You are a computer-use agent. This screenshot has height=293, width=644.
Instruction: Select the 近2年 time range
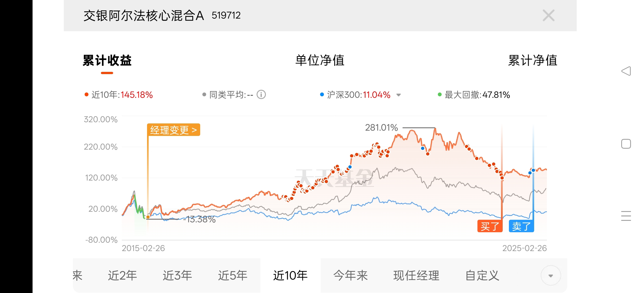click(x=122, y=276)
